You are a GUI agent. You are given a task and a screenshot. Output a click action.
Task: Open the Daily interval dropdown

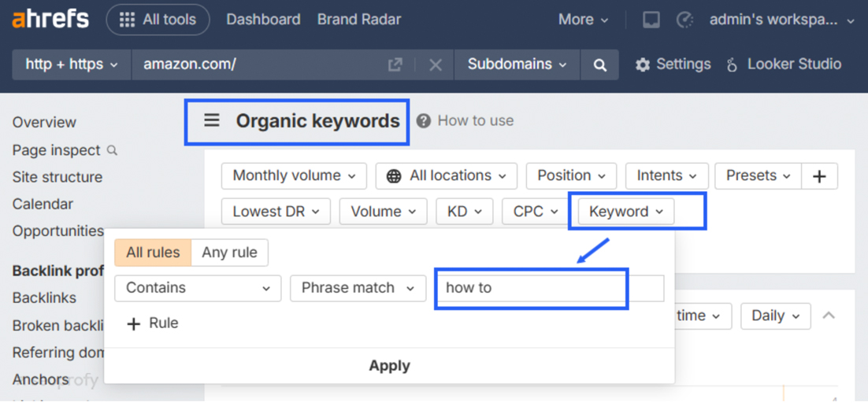click(776, 316)
